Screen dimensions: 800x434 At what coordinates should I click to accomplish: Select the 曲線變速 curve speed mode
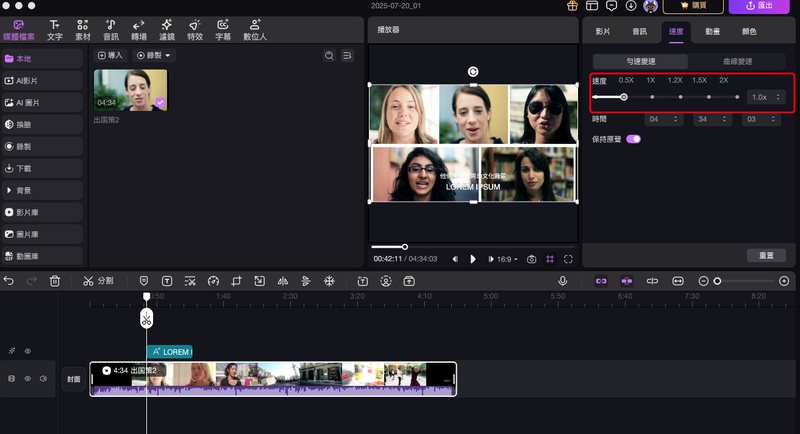point(737,61)
